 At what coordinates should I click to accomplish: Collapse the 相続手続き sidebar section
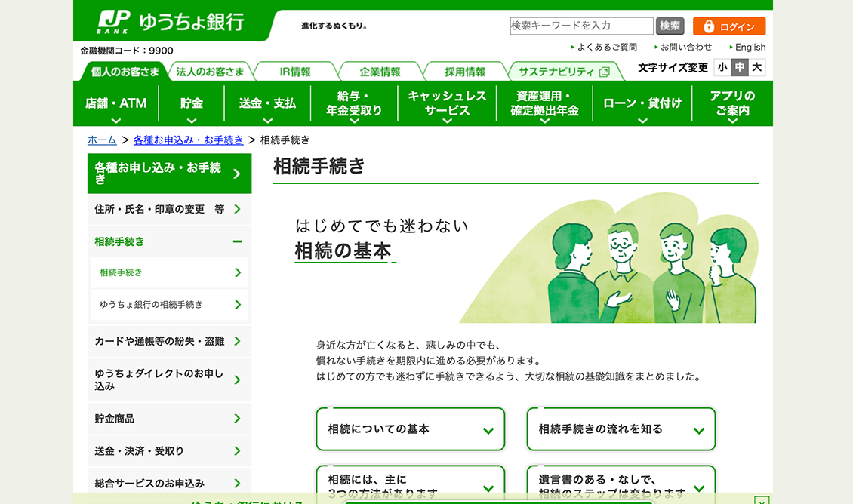tap(237, 241)
